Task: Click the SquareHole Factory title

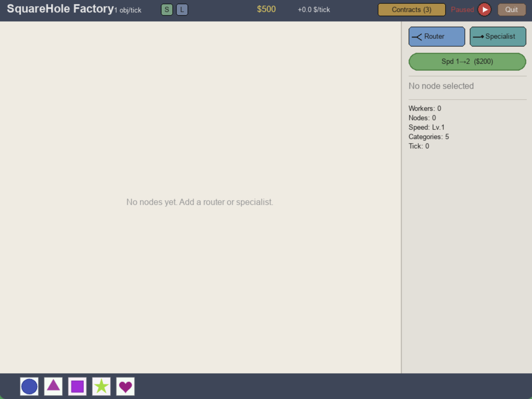Action: tap(60, 9)
